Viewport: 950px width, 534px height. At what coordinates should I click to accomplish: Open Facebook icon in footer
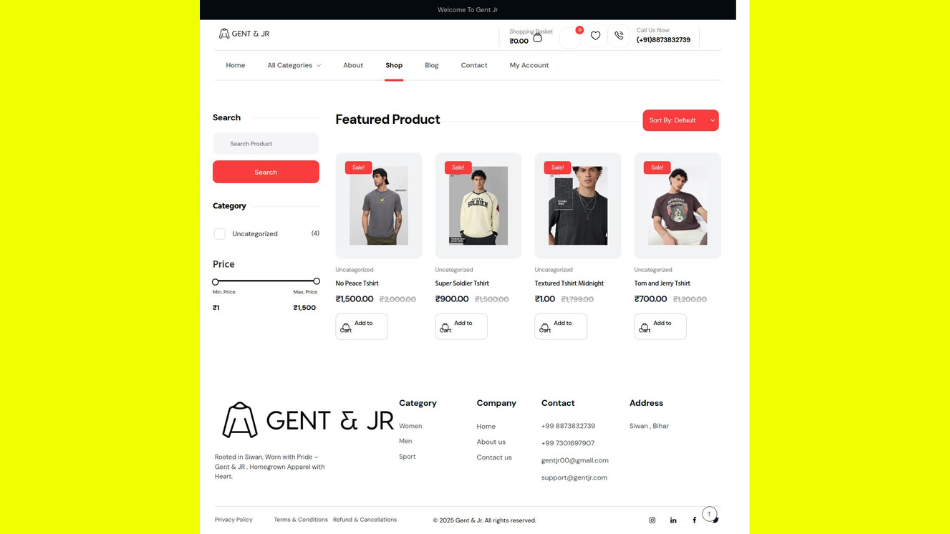694,520
